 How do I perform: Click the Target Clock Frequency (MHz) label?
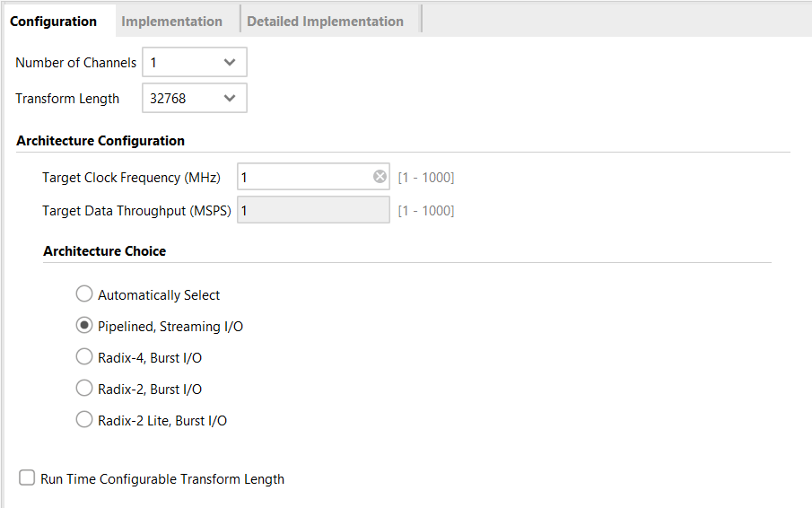pyautogui.click(x=131, y=178)
